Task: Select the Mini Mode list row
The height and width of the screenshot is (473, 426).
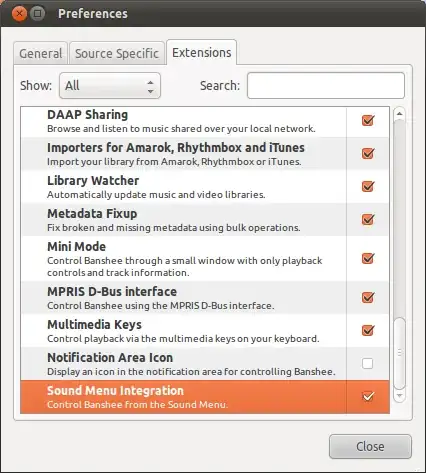Action: pos(205,259)
